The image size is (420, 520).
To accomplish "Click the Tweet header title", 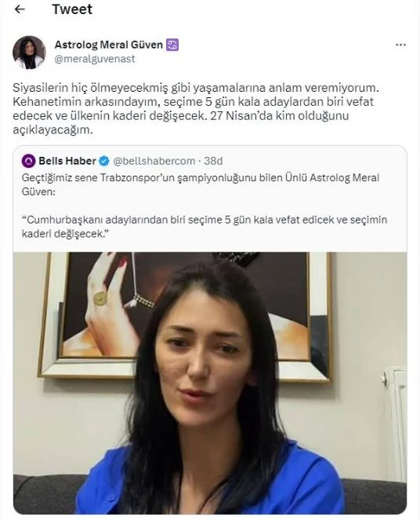I will (x=72, y=9).
